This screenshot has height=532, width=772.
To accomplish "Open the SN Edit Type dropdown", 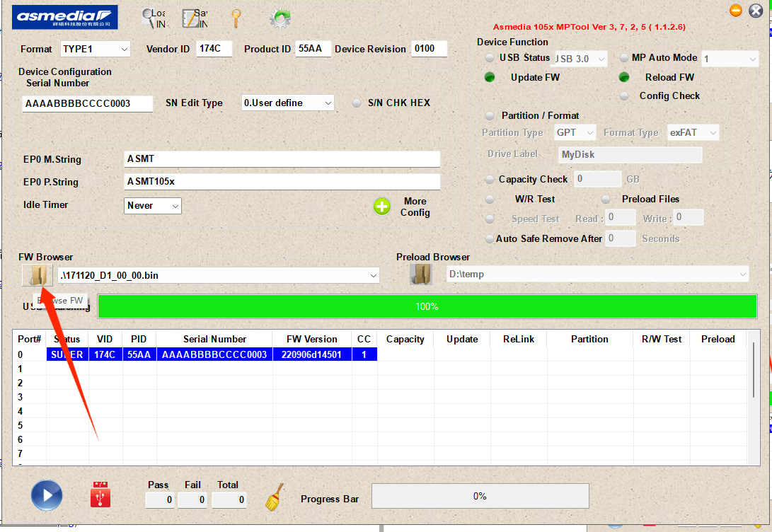I will (x=288, y=103).
